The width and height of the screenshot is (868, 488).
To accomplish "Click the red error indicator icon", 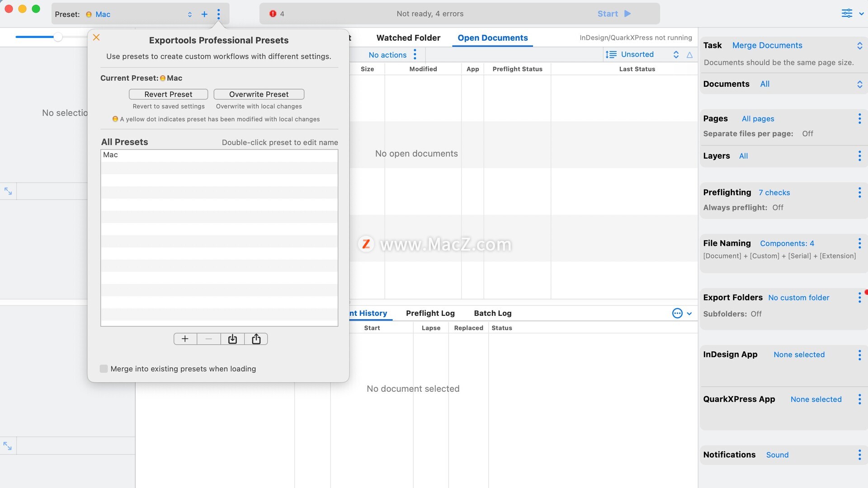I will pos(273,14).
